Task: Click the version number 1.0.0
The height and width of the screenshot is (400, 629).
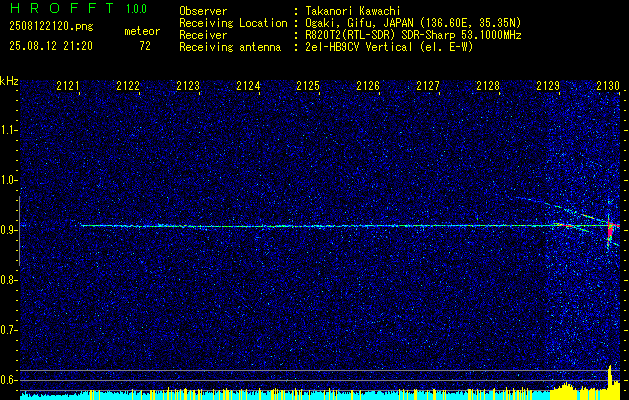Action: [136, 9]
